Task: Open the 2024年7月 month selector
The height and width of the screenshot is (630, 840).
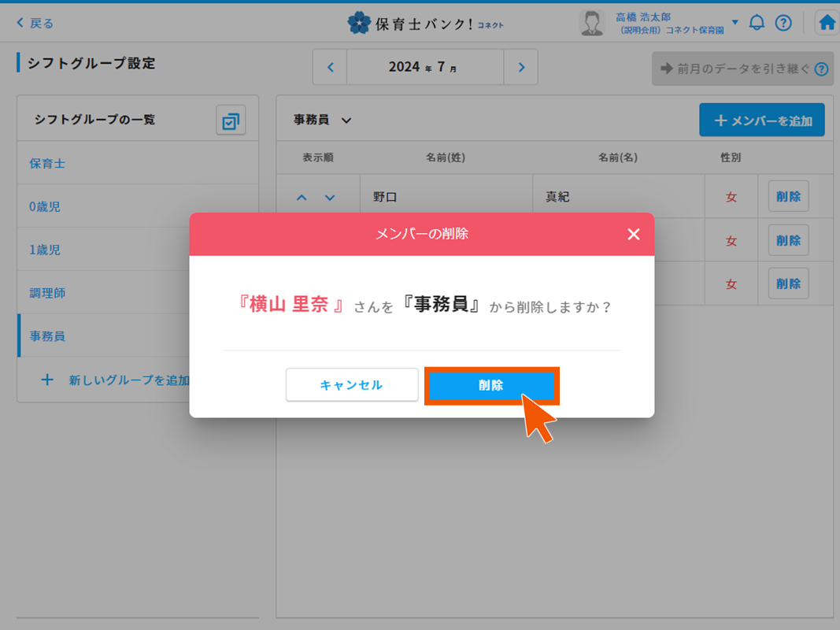Action: point(424,67)
